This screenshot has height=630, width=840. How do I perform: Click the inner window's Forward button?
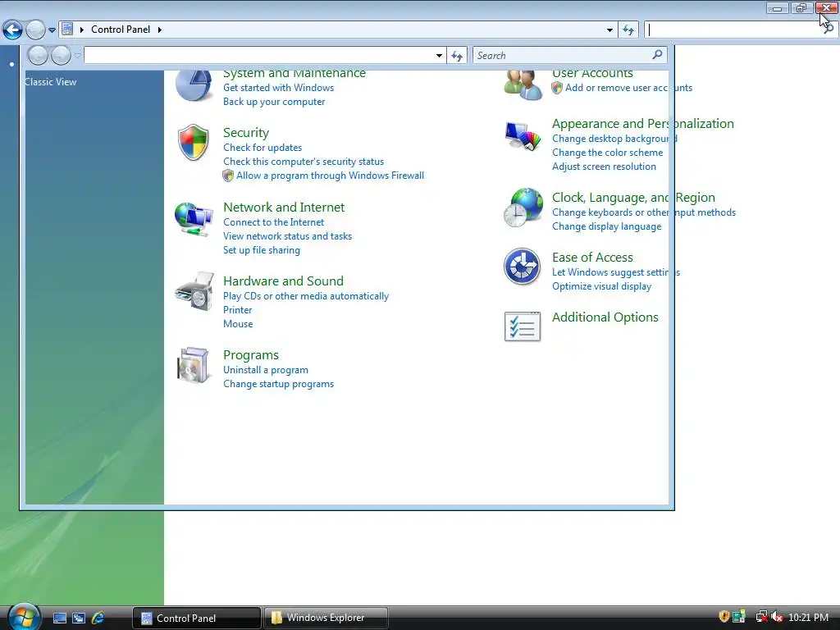tap(61, 55)
